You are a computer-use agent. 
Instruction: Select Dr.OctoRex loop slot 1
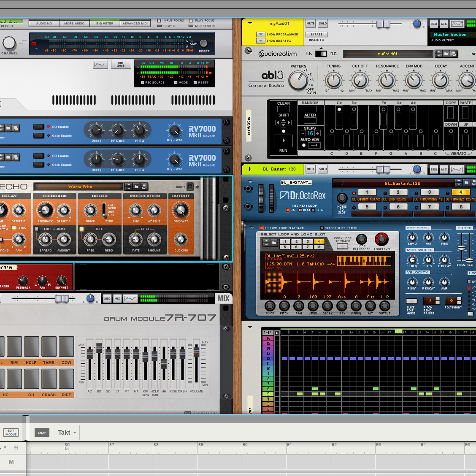[x=367, y=192]
